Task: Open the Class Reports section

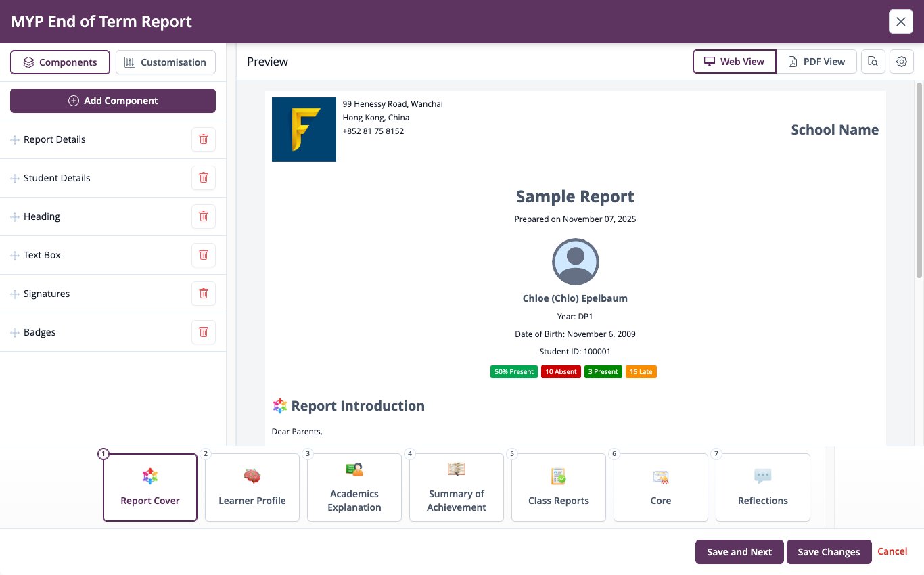Action: [559, 487]
